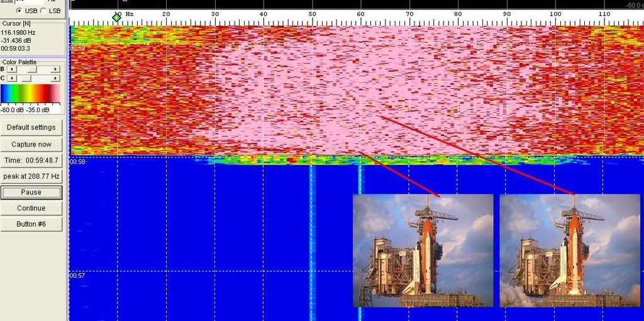The image size is (644, 321).
Task: Click the green diamond frequency marker
Action: pos(116,17)
